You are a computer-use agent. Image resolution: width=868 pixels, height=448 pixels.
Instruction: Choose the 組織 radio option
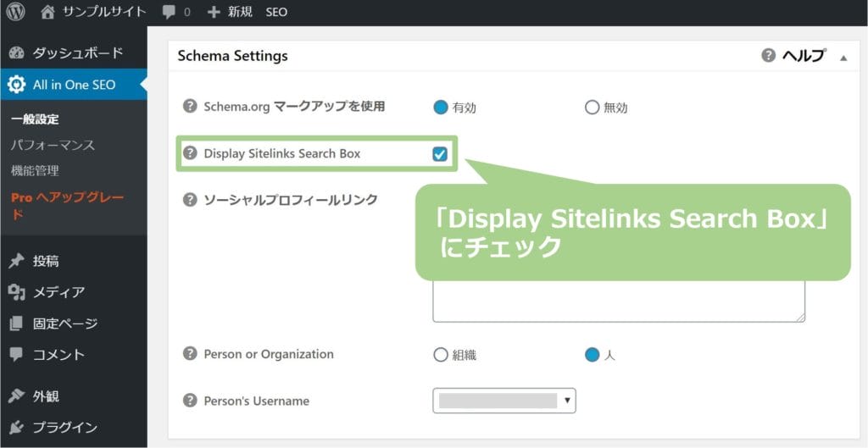(x=440, y=355)
